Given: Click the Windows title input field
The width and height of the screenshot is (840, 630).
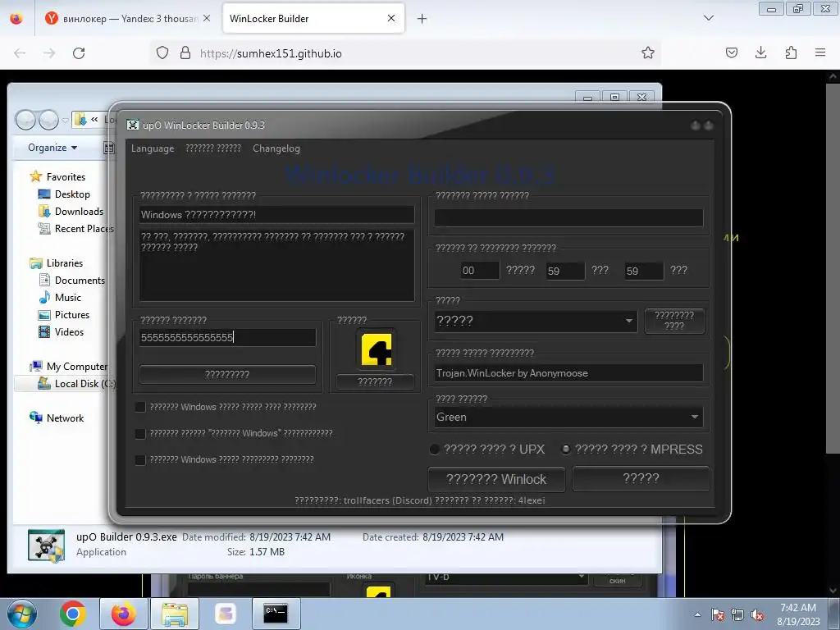Looking at the screenshot, I should [276, 215].
